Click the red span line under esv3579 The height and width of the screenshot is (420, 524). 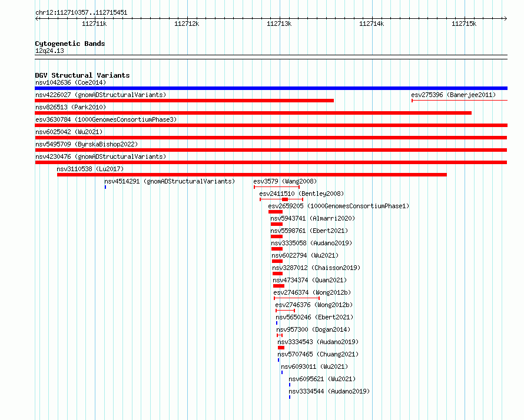coord(277,187)
